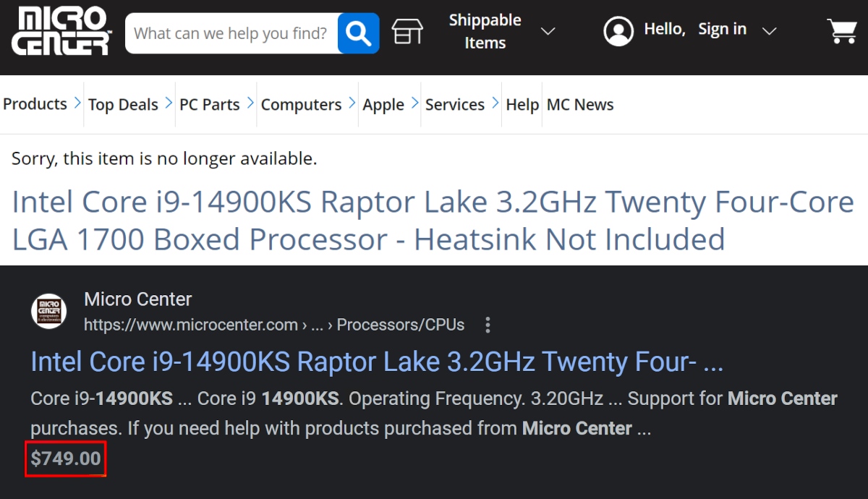This screenshot has height=499, width=868.
Task: Open the Intel Core i9-14900KS result link
Action: (x=376, y=362)
